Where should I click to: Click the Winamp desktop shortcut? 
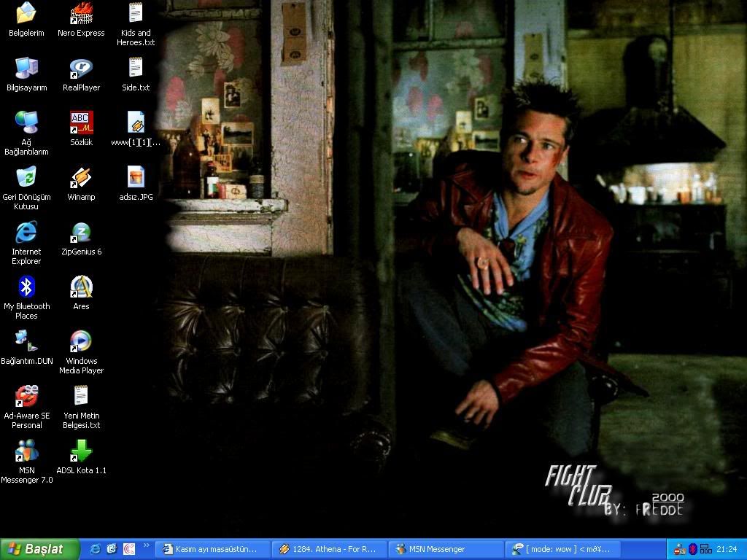coord(81,178)
